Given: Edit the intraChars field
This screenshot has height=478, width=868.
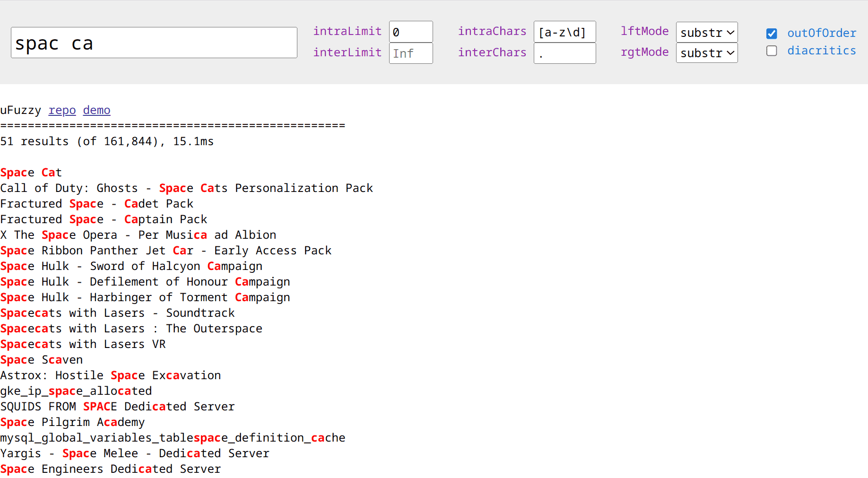Looking at the screenshot, I should click(x=564, y=32).
